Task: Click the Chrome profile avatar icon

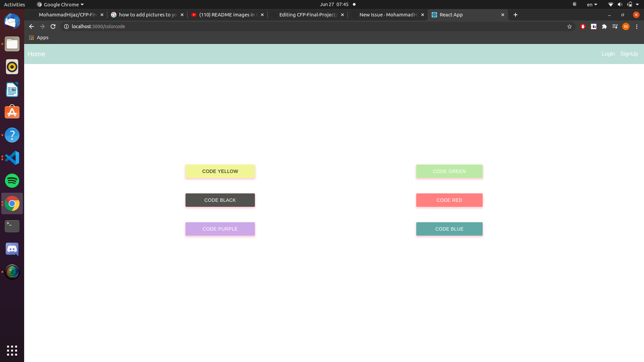Action: click(x=626, y=26)
